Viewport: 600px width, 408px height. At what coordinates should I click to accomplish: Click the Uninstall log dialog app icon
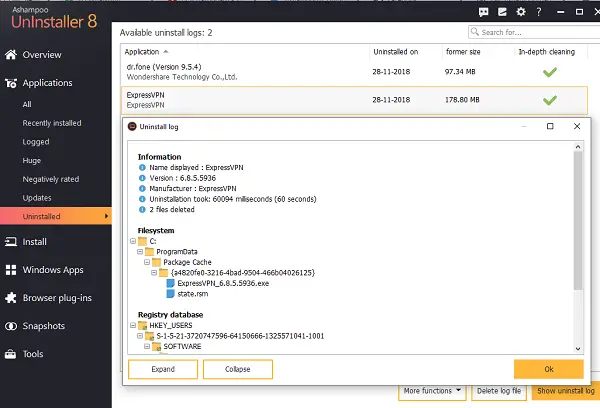click(132, 126)
